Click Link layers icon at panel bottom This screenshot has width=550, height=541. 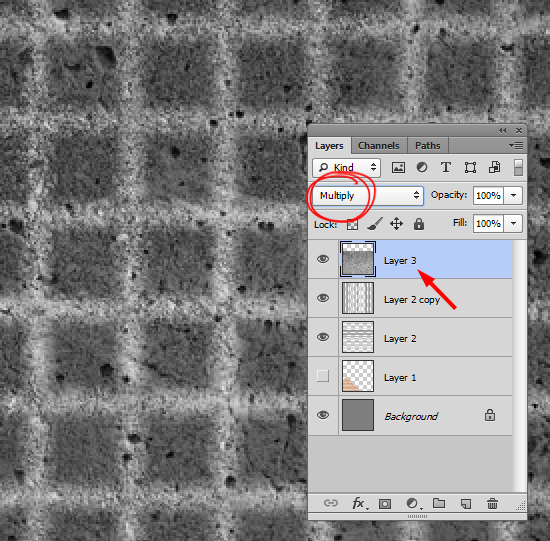(330, 503)
